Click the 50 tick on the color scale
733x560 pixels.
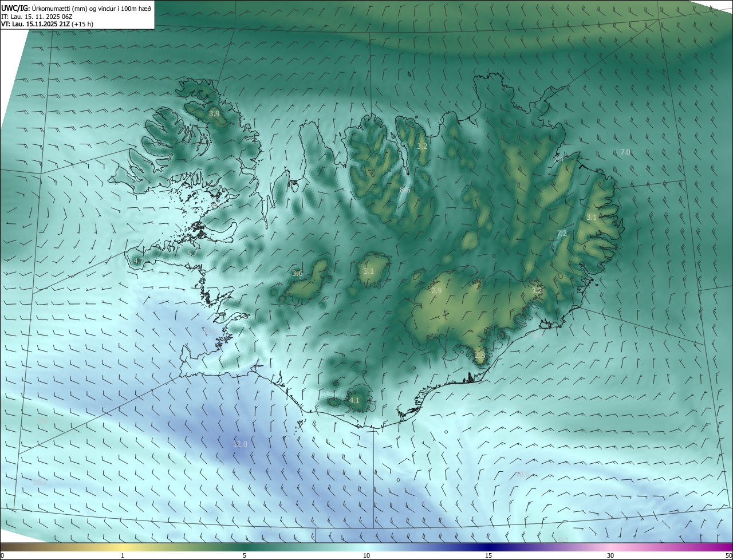click(728, 555)
